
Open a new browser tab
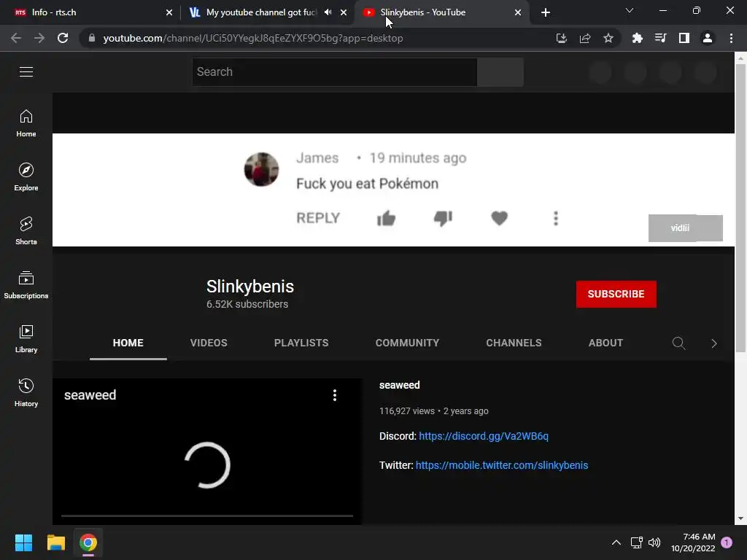[x=546, y=12]
